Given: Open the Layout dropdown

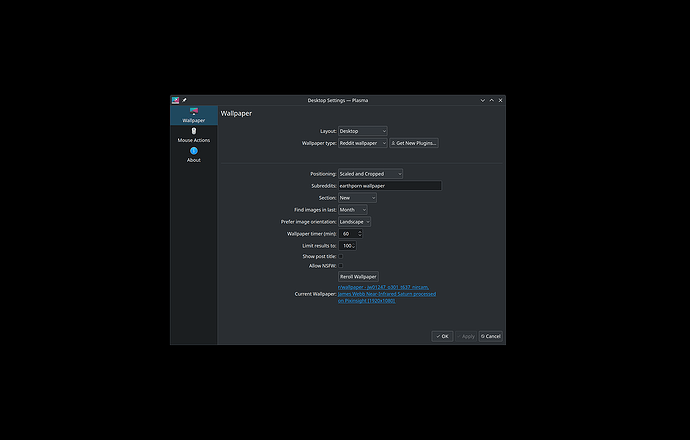Looking at the screenshot, I should pyautogui.click(x=363, y=131).
